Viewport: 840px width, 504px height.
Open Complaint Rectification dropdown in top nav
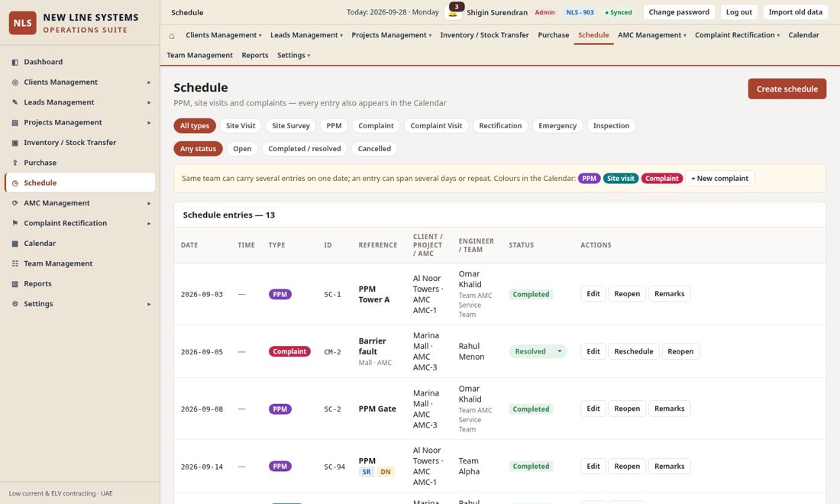coord(737,35)
